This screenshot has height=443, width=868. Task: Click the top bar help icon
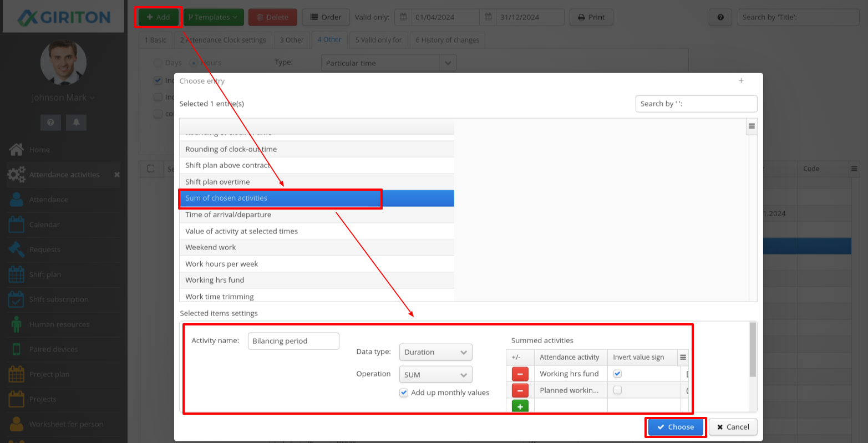pos(720,17)
